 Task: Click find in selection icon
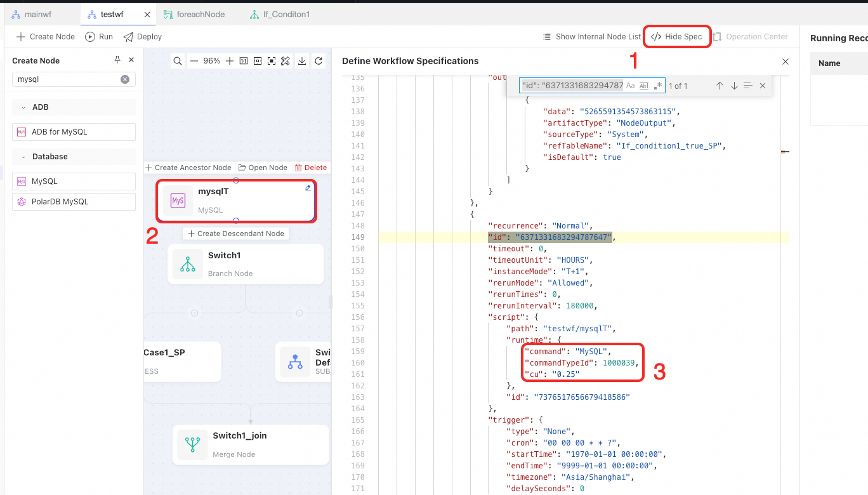point(748,86)
